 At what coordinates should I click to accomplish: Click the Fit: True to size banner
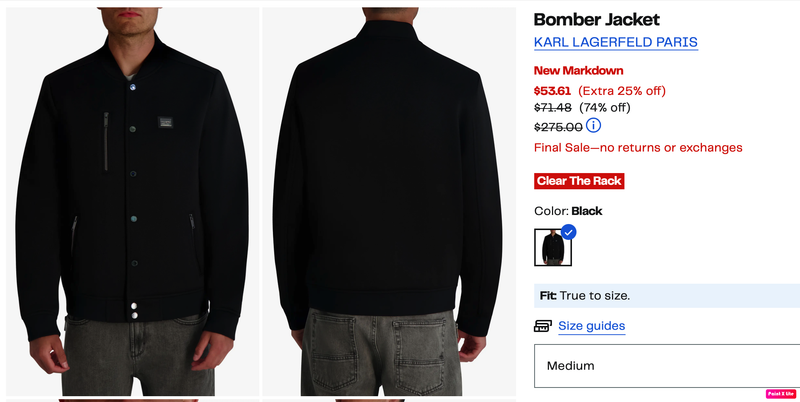[667, 296]
